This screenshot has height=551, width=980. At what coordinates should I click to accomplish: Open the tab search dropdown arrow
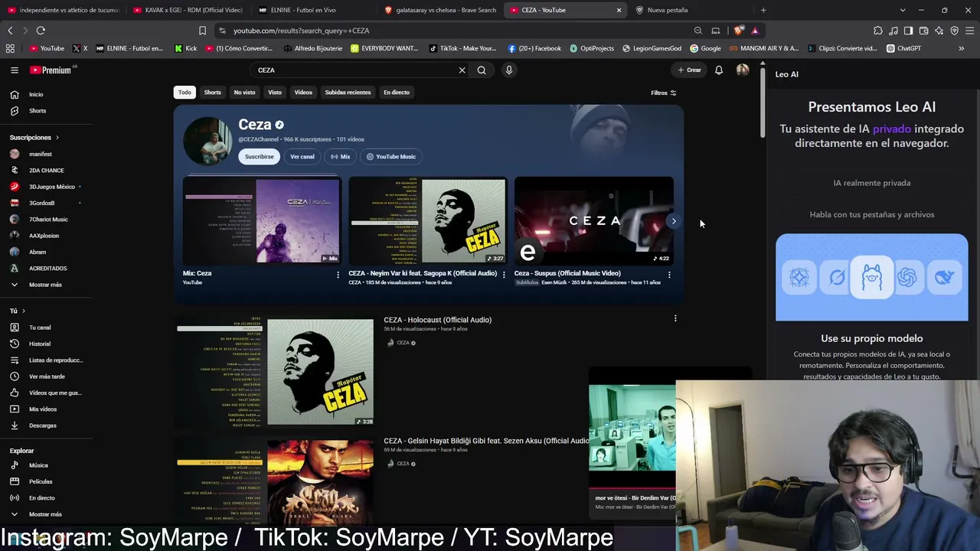903,10
